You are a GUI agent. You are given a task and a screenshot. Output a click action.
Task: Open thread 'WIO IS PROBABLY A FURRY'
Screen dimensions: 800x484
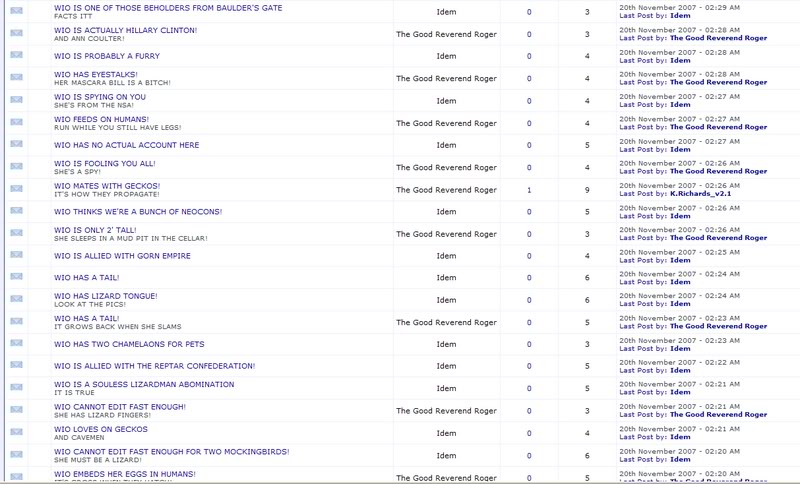(107, 56)
